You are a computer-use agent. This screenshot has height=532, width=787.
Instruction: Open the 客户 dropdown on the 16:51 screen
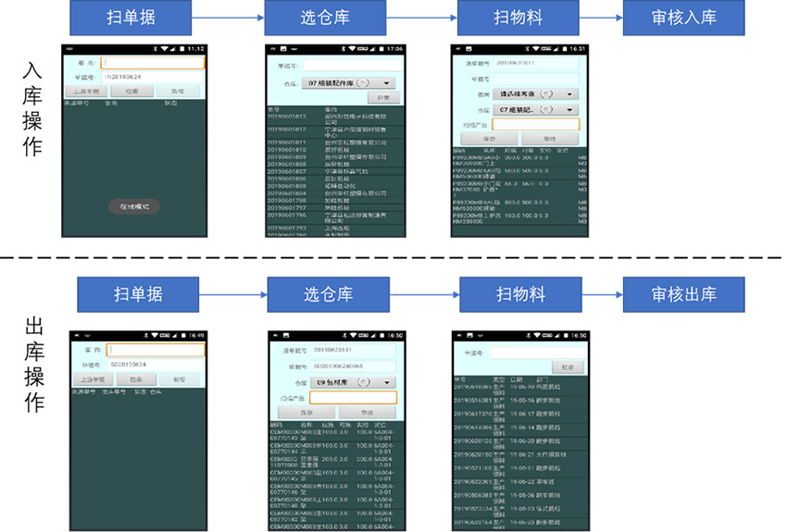535,93
